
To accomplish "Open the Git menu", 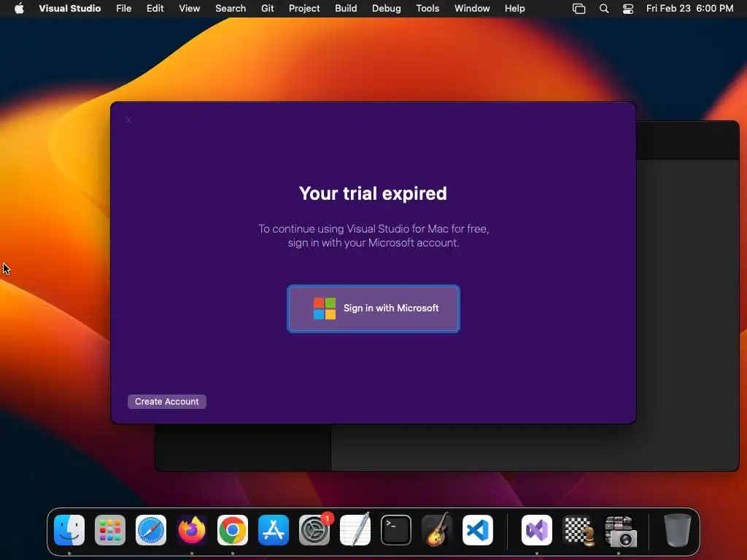I will 267,8.
